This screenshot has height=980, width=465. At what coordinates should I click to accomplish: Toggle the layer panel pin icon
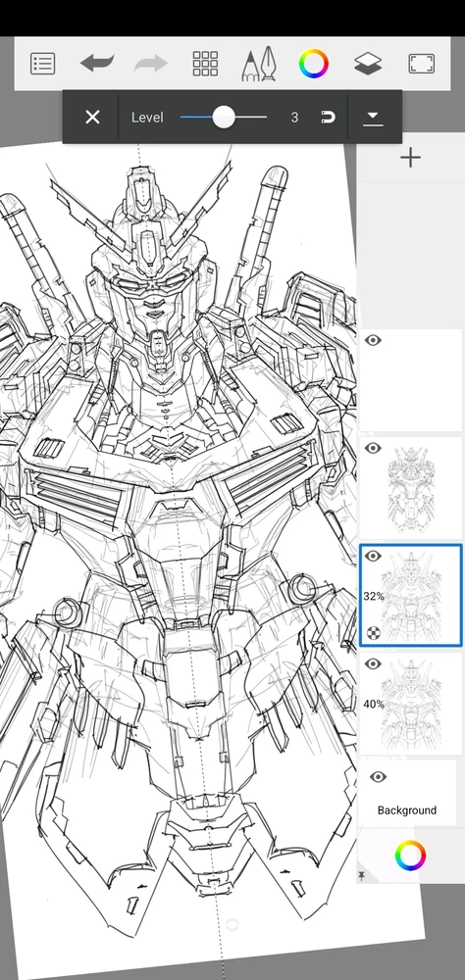click(362, 876)
